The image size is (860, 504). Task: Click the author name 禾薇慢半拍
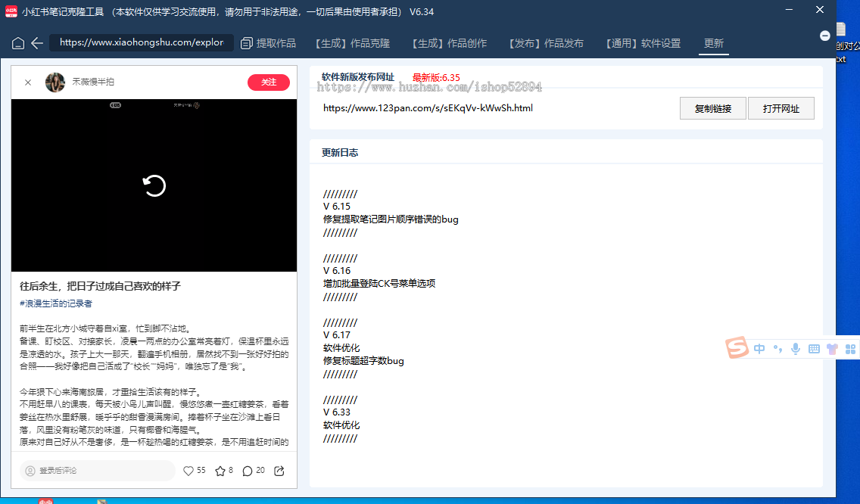point(93,82)
